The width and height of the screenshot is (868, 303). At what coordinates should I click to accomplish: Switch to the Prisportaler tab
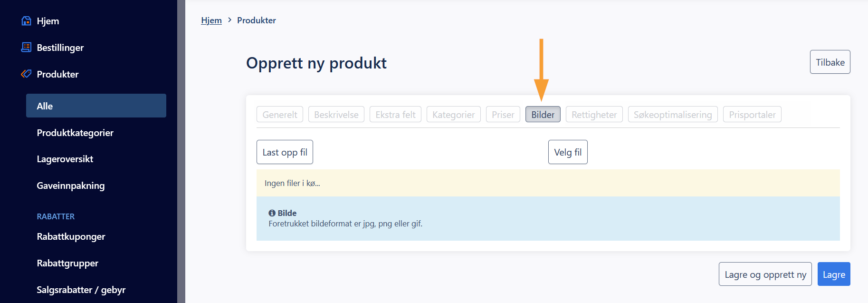(752, 114)
